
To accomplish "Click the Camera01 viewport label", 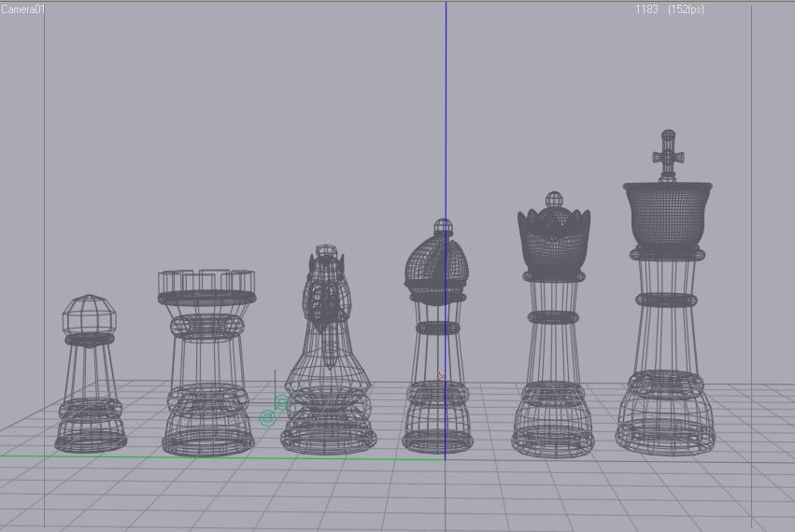I will click(x=22, y=9).
